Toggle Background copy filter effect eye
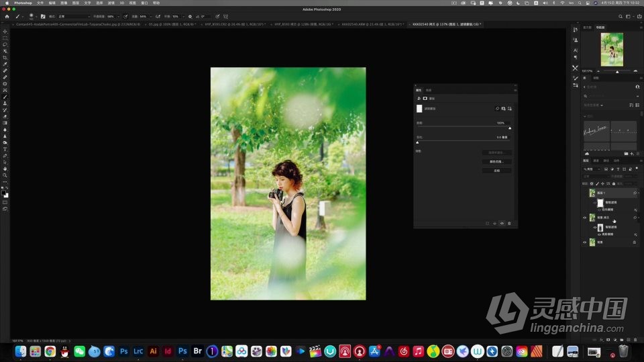The width and height of the screenshot is (644, 362). [x=599, y=234]
